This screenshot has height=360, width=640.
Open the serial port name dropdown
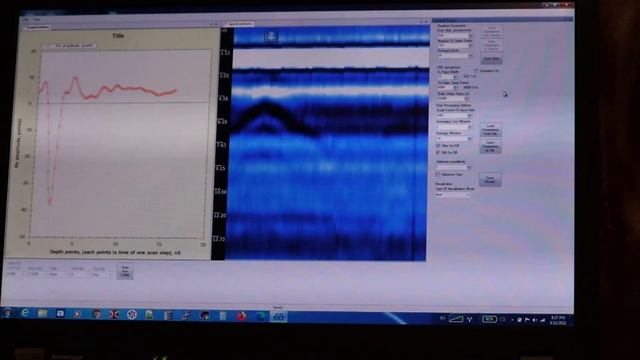point(16,274)
